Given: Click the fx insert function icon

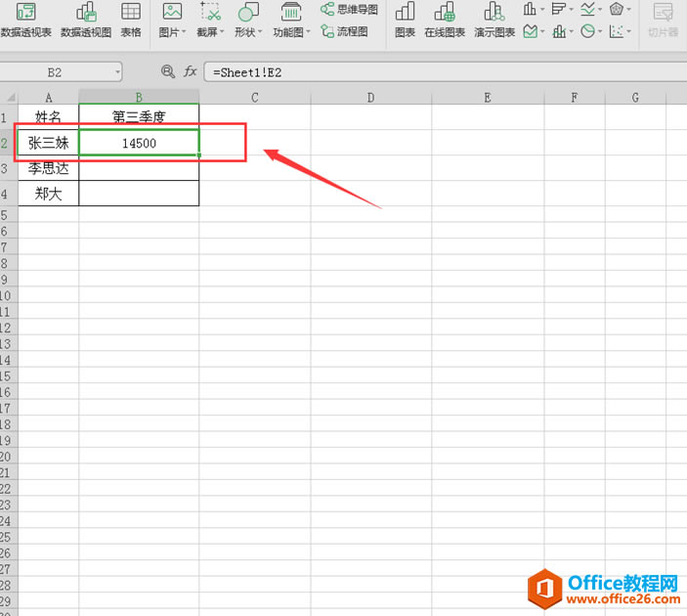Looking at the screenshot, I should (x=191, y=71).
